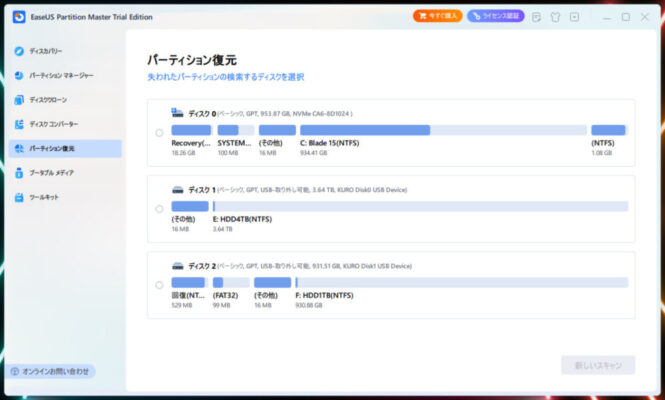Open オンラインお問い合わせ support link
Image resolution: width=665 pixels, height=400 pixels.
click(x=51, y=372)
